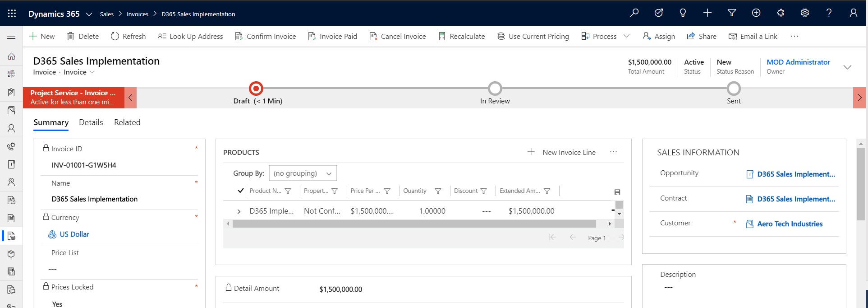Open the settings gear icon

(805, 13)
